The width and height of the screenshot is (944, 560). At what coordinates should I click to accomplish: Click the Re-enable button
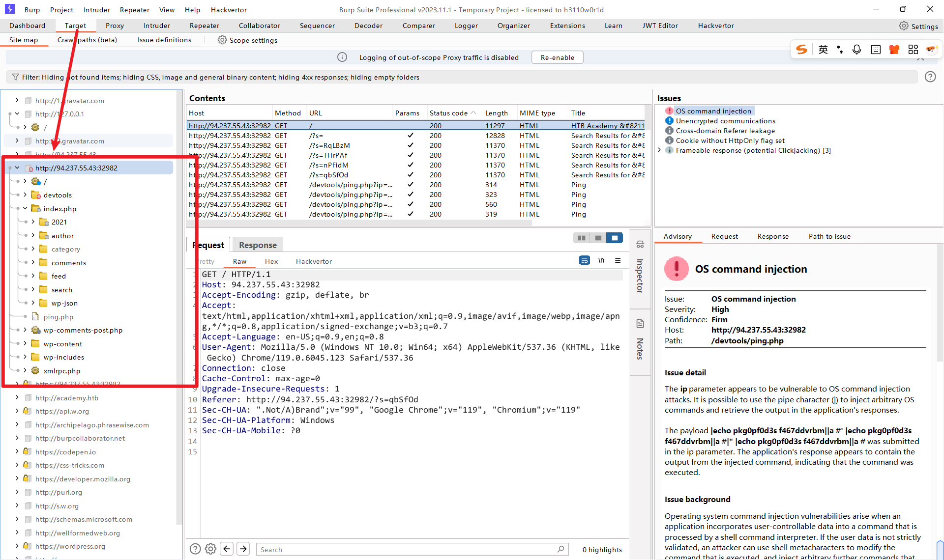click(x=557, y=57)
